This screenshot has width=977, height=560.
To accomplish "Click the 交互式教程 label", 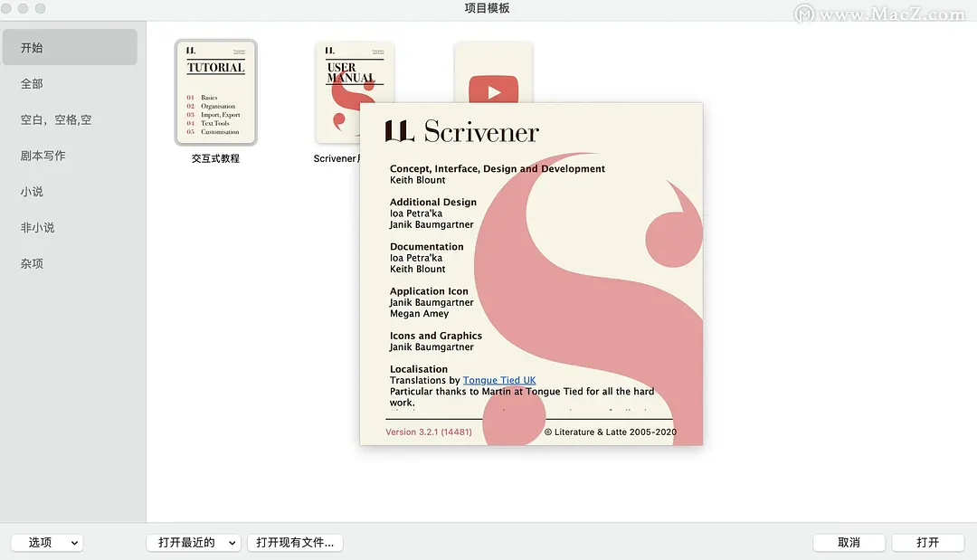I will click(215, 158).
